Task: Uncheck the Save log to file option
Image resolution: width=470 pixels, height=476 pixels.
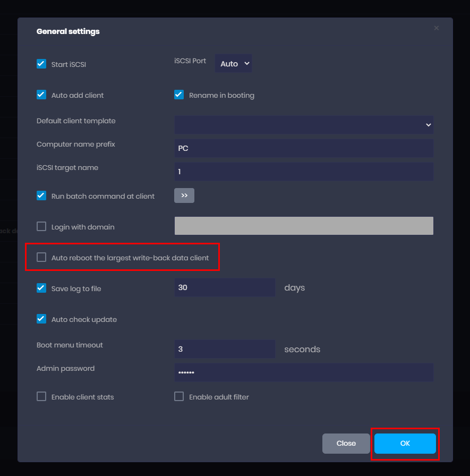Action: point(41,288)
